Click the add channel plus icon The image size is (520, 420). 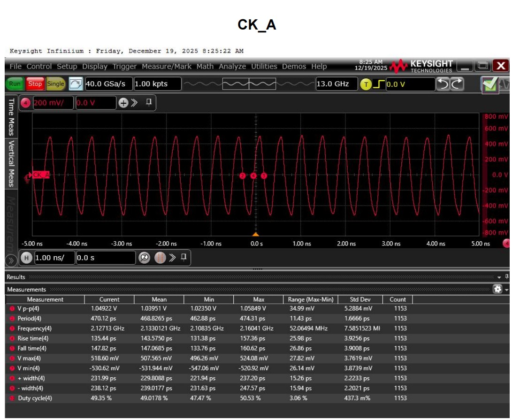(123, 103)
